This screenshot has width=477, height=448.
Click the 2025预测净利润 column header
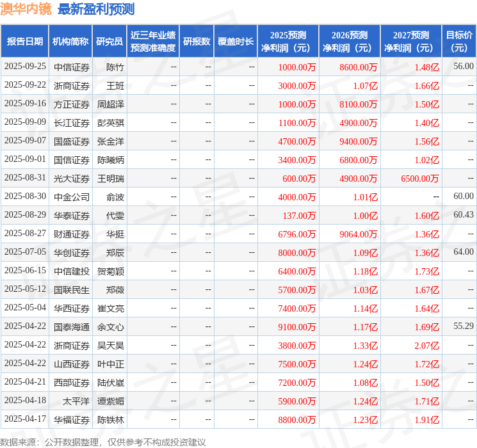tap(288, 42)
